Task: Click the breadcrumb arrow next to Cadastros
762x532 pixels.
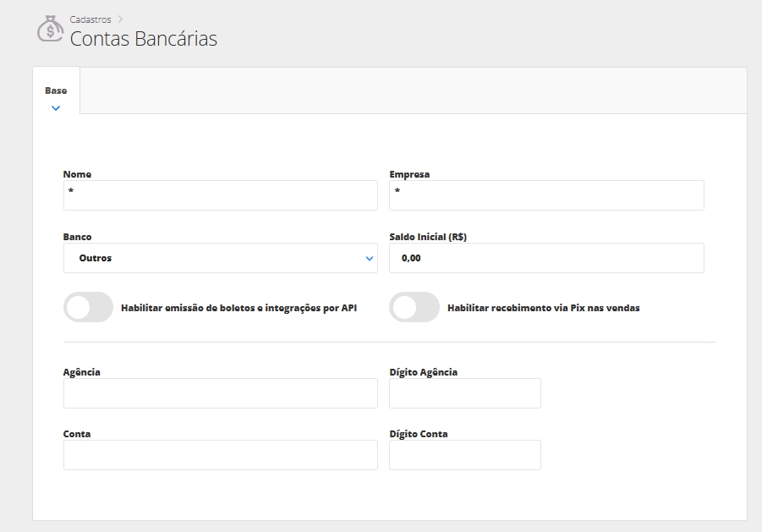Action: pos(121,19)
